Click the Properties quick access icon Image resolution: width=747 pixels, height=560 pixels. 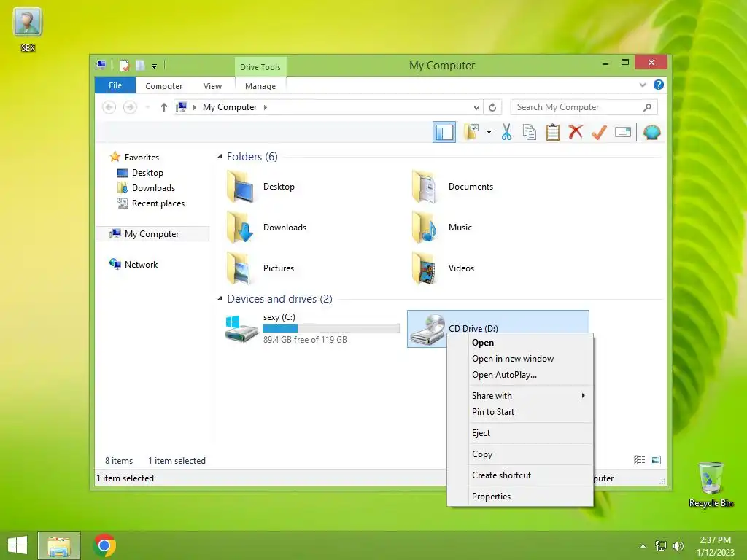(x=124, y=65)
